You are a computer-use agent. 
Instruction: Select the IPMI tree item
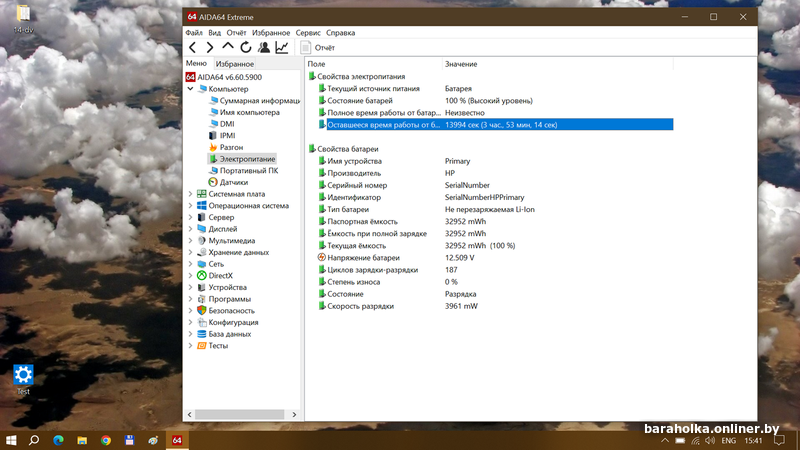pos(228,136)
